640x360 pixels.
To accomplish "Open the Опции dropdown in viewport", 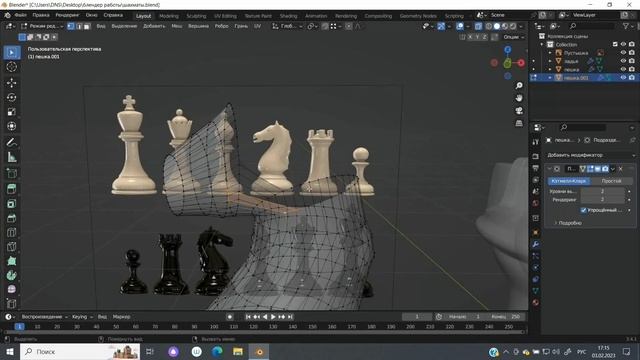I will (x=513, y=37).
